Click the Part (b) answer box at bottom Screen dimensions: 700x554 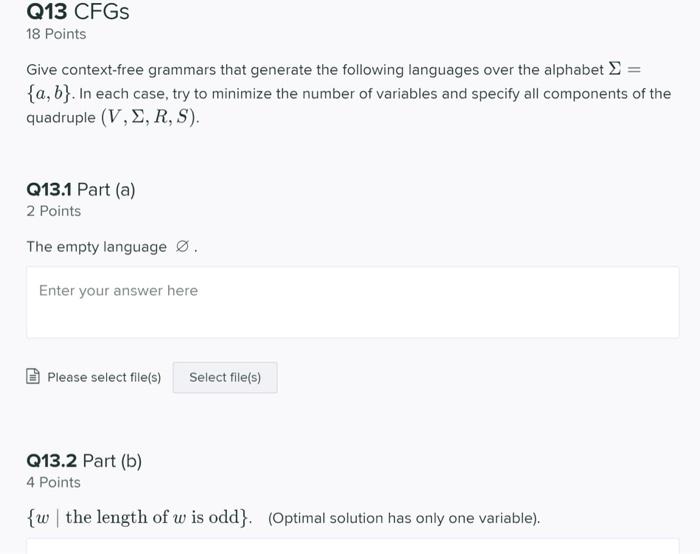point(352,547)
